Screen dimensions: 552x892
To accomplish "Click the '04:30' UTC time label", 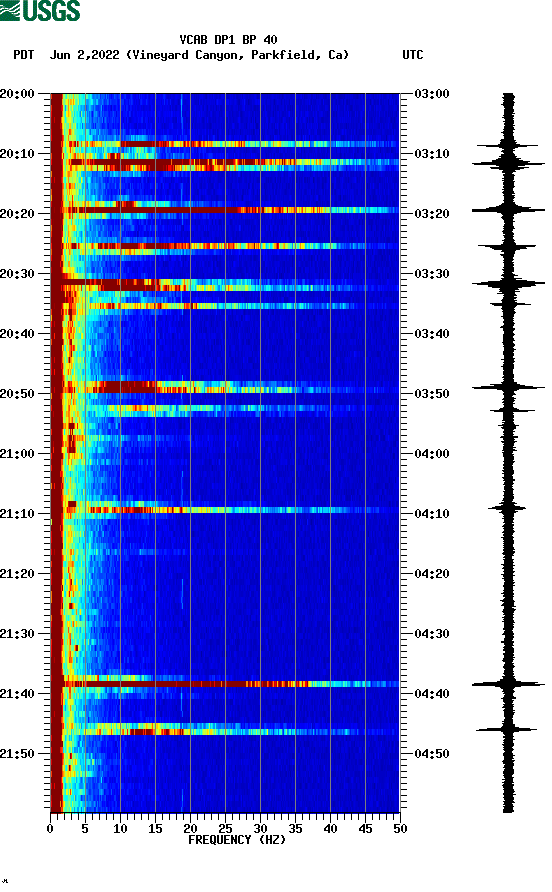I will tap(432, 634).
